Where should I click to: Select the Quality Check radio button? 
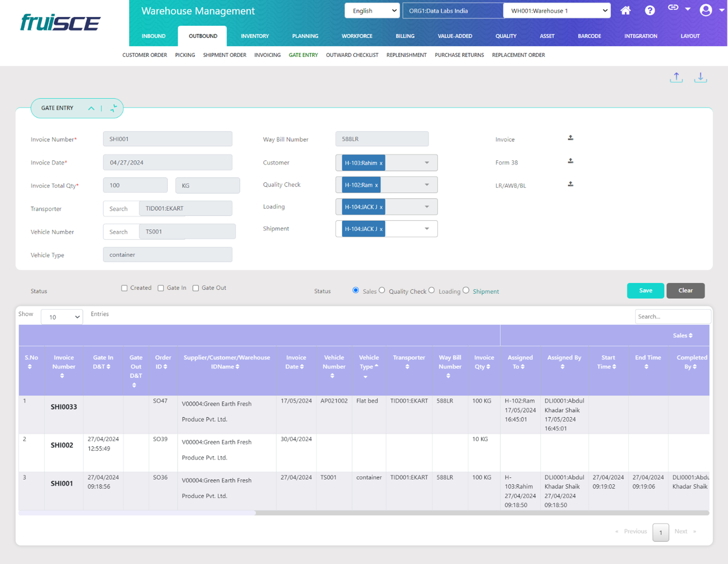[382, 290]
